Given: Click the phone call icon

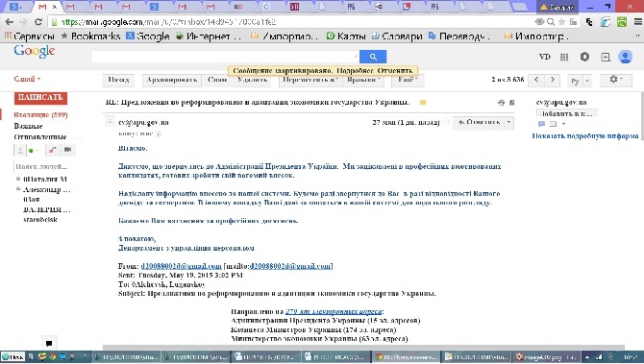Looking at the screenshot, I should (x=52, y=150).
